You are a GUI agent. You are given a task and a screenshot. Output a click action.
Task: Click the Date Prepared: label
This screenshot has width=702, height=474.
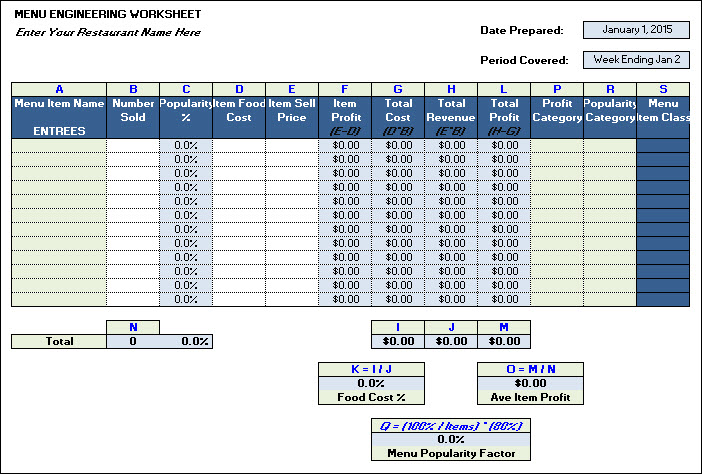(x=522, y=30)
